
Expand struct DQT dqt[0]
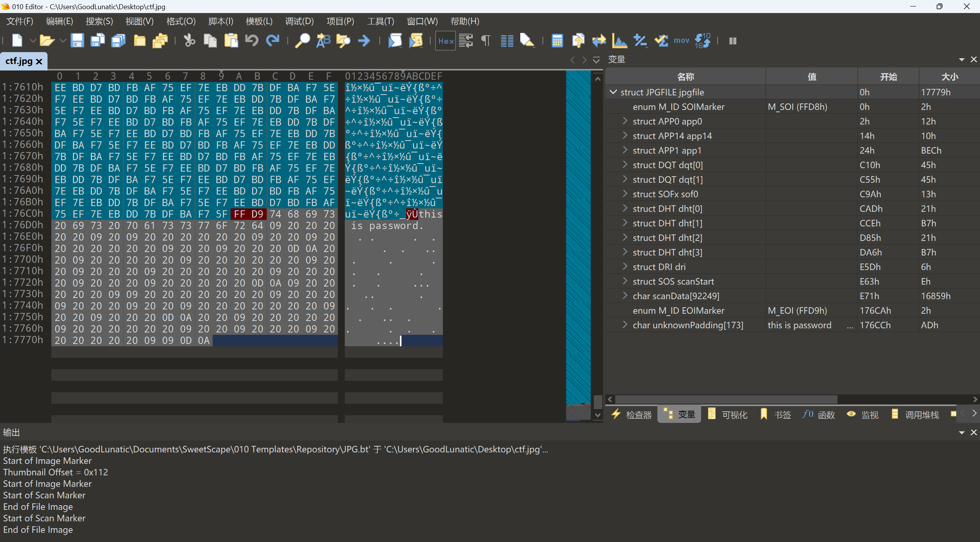click(625, 165)
